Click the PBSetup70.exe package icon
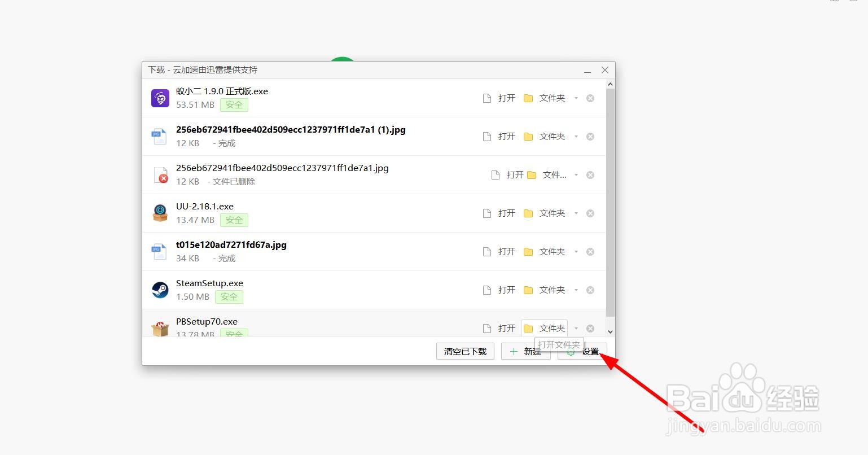Image resolution: width=868 pixels, height=455 pixels. pos(160,328)
